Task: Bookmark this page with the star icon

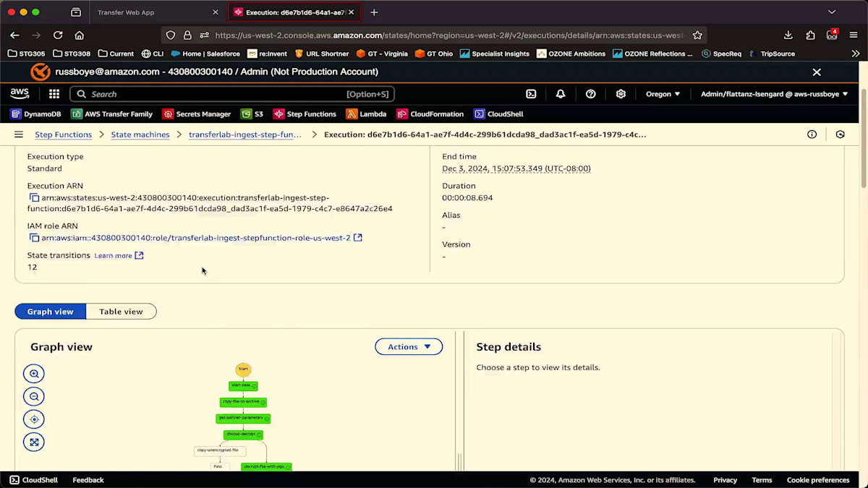Action: tap(697, 35)
